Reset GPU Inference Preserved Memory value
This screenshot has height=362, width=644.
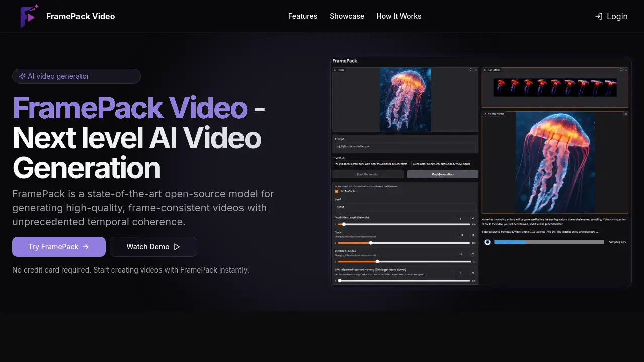pos(473,273)
